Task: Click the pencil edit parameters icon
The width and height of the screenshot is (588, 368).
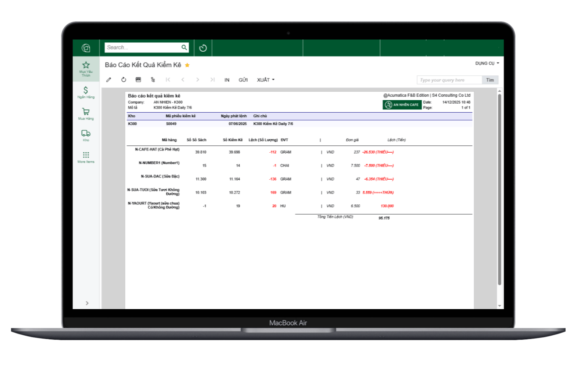Action: 109,80
